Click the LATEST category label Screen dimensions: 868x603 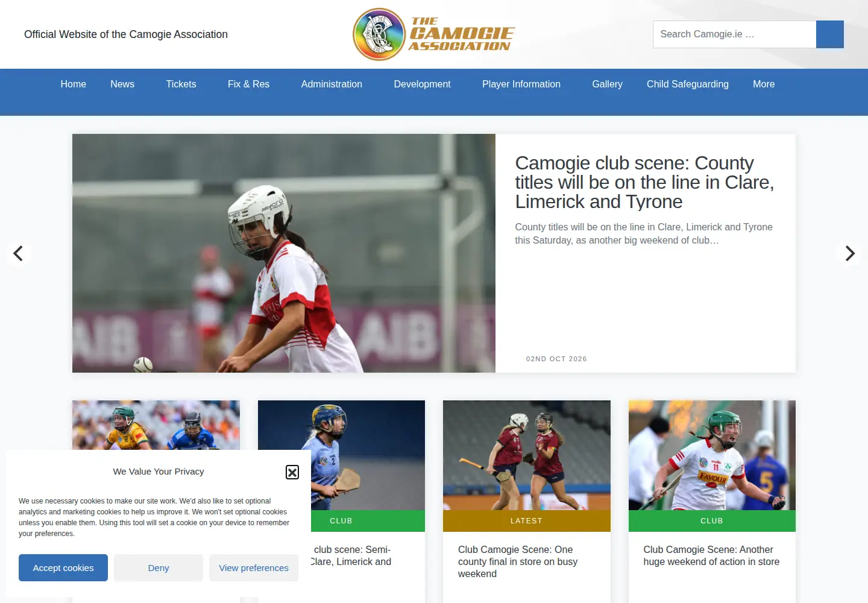click(x=526, y=521)
